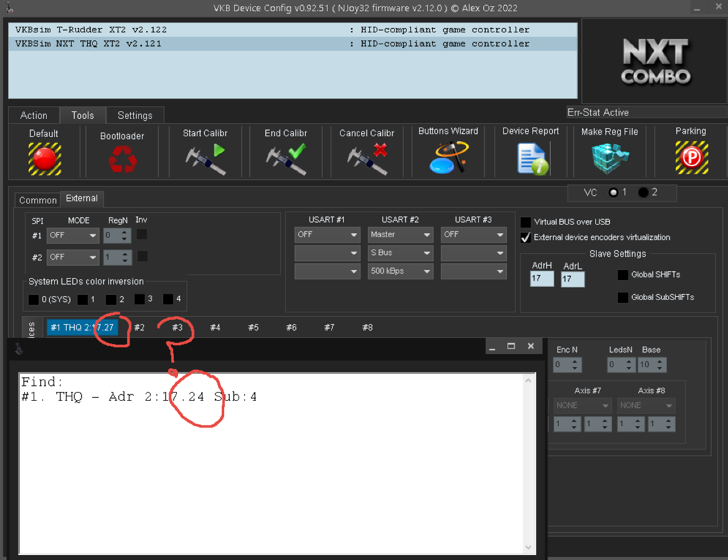
Task: Click SPI #2 RegN stepper
Action: coord(118,257)
